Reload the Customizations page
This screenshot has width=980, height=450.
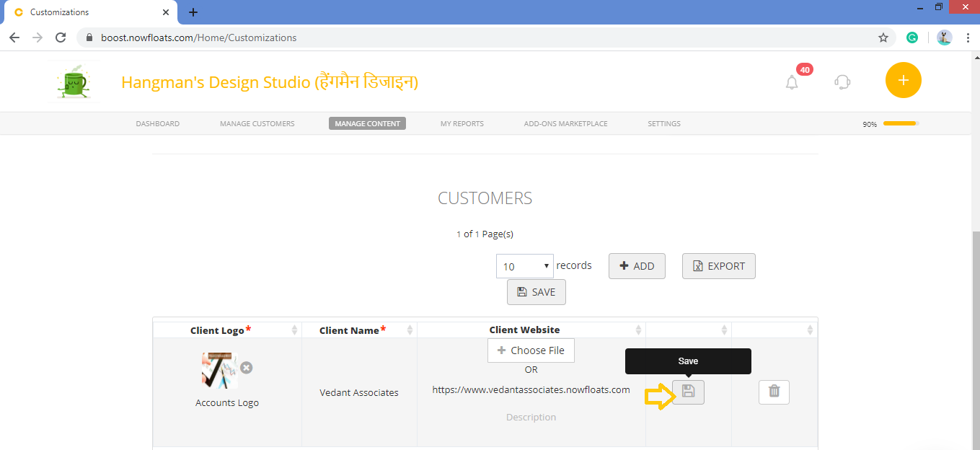[61, 37]
